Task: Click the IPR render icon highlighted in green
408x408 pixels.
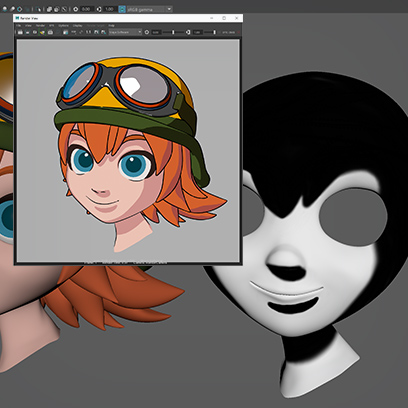Action: click(x=42, y=32)
